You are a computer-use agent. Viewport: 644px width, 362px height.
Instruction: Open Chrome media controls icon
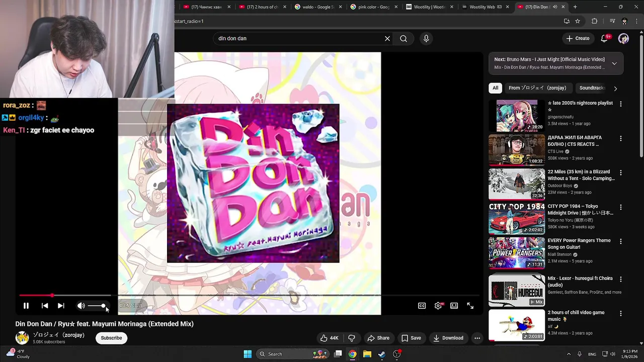(612, 21)
